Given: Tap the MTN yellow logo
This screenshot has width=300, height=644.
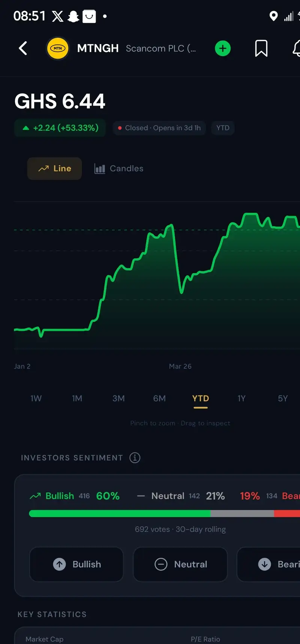Looking at the screenshot, I should (58, 48).
